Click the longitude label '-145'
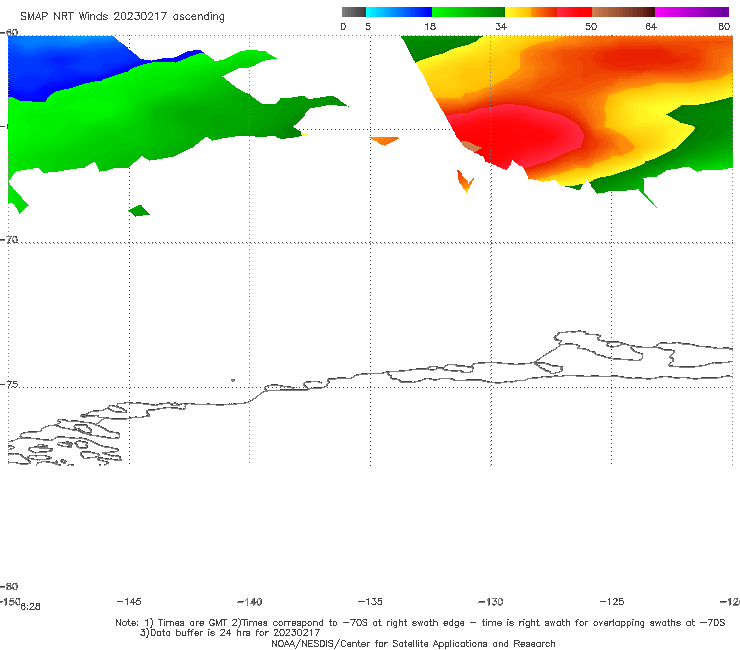Viewport: 740px width, 650px height. (129, 601)
